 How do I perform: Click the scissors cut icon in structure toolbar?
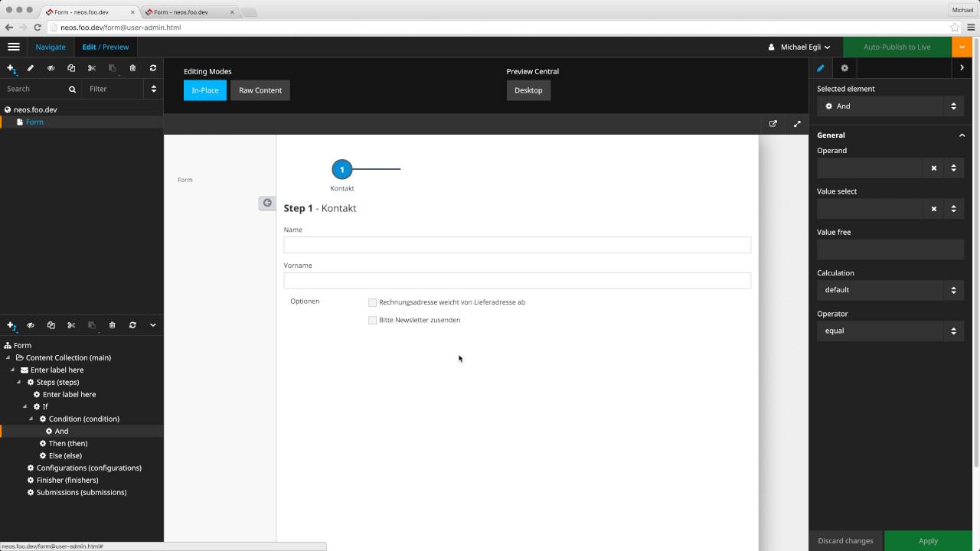pos(71,325)
